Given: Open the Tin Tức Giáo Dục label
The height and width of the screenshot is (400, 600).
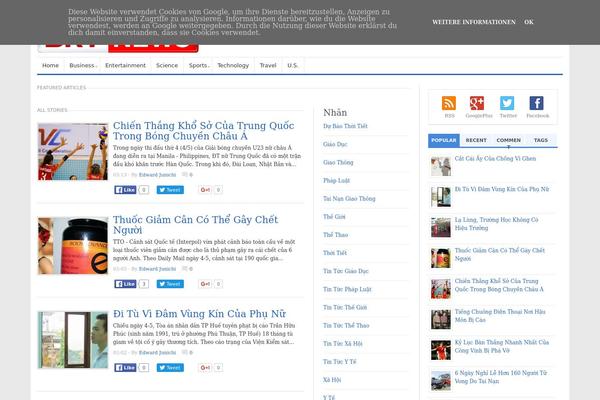Looking at the screenshot, I should (346, 271).
